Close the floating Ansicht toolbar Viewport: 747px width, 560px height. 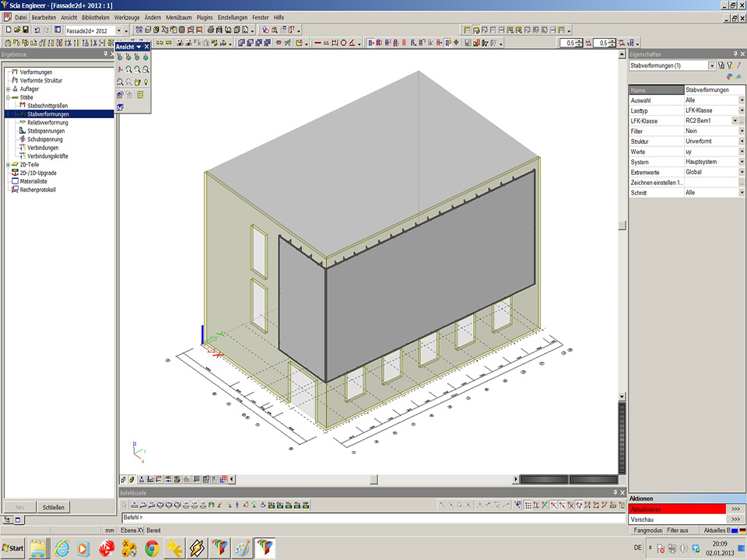pos(146,47)
